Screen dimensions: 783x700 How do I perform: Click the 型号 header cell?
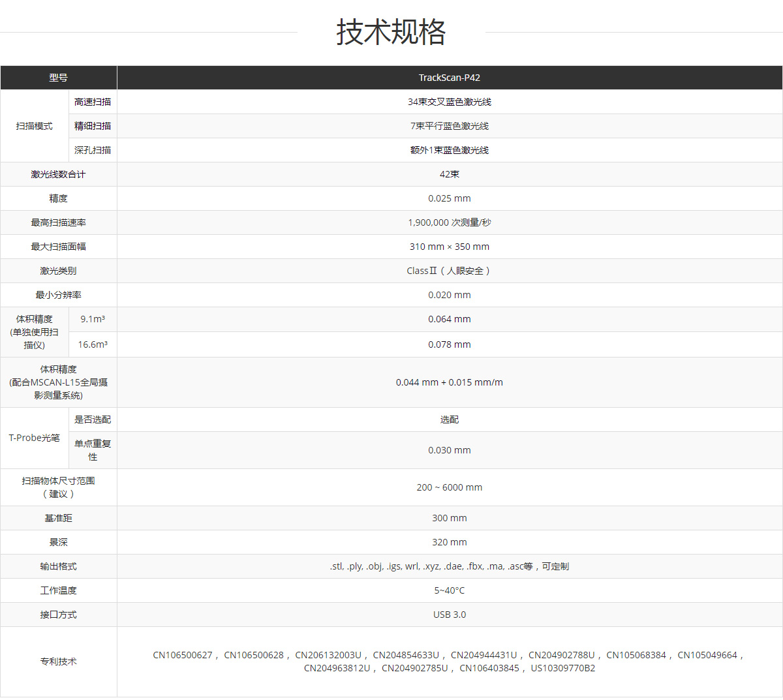[58, 77]
